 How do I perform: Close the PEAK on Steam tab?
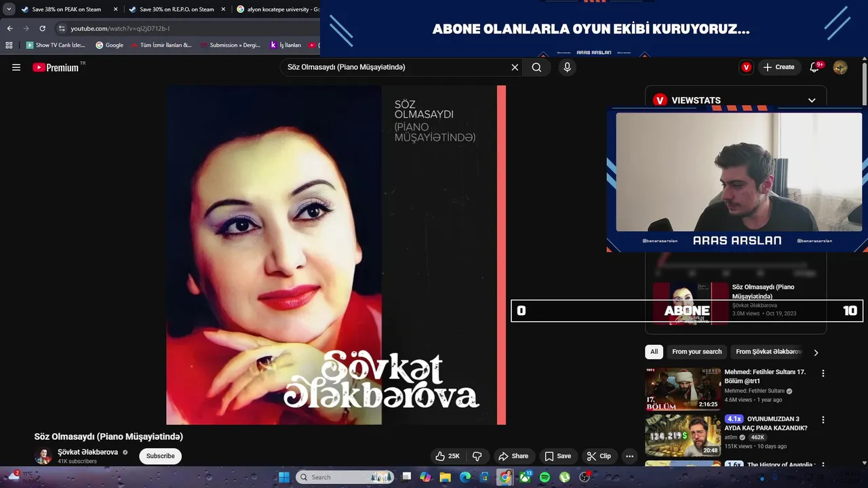115,9
